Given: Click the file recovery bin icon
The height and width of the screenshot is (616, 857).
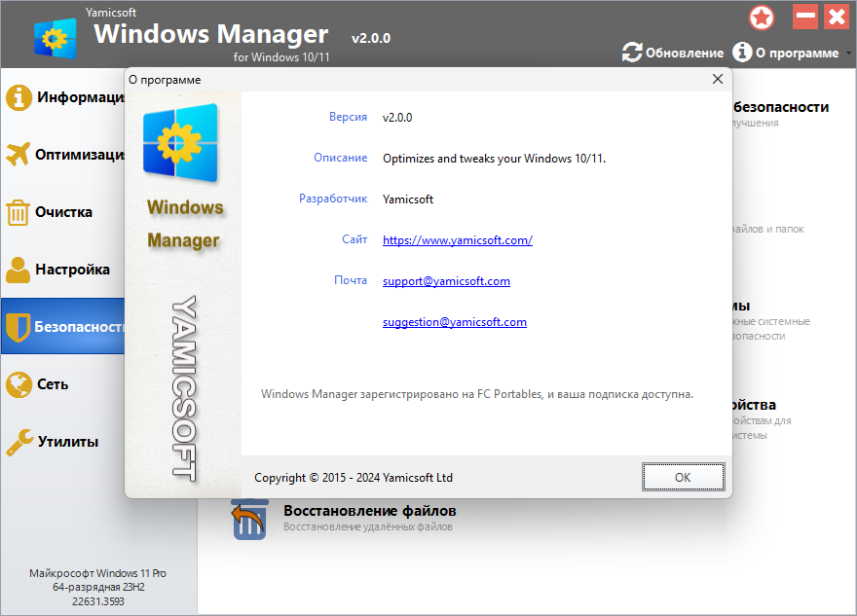Looking at the screenshot, I should pyautogui.click(x=249, y=519).
